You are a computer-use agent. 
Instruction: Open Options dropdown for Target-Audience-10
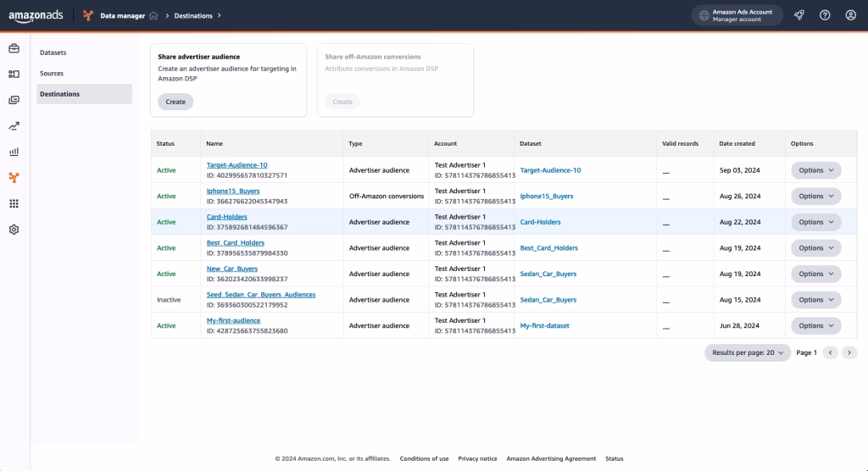816,170
